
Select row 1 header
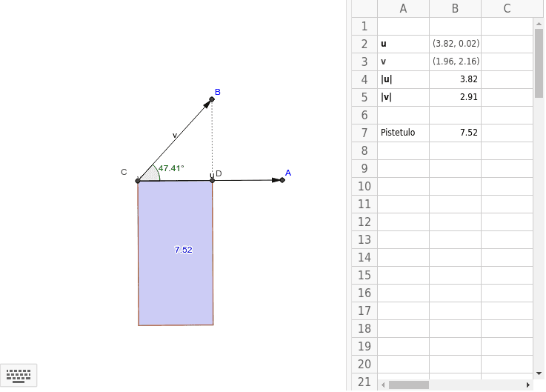point(364,26)
